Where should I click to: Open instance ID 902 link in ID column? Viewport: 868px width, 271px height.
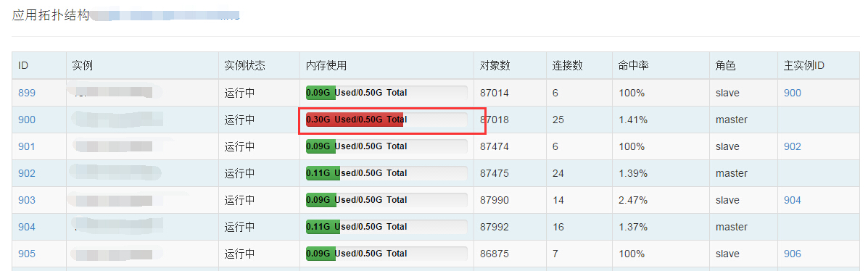(x=27, y=173)
